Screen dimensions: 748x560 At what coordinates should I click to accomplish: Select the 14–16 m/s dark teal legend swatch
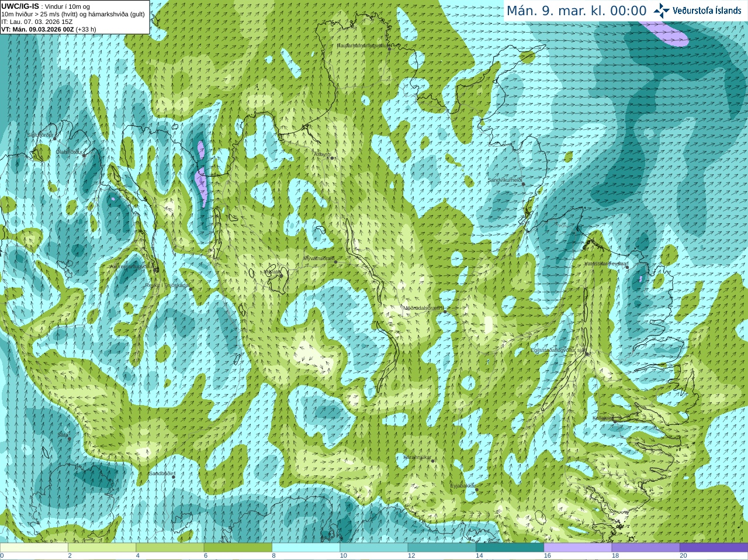510,548
